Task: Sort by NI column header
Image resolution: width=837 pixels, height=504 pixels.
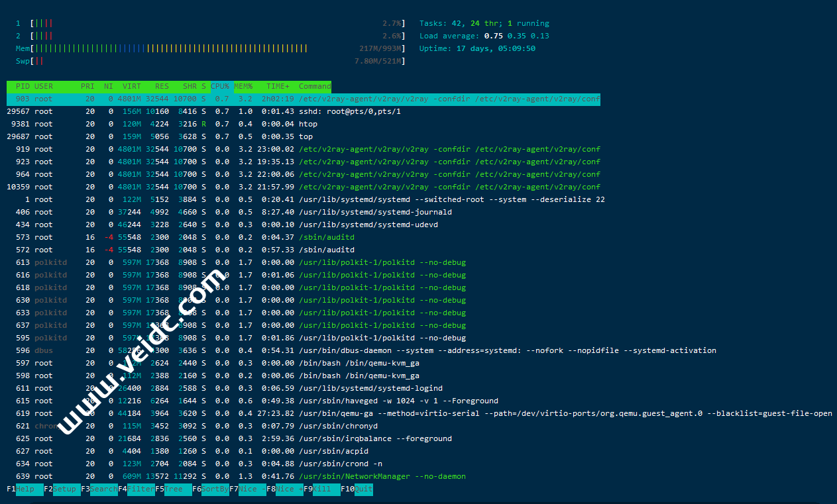Action: (x=108, y=86)
